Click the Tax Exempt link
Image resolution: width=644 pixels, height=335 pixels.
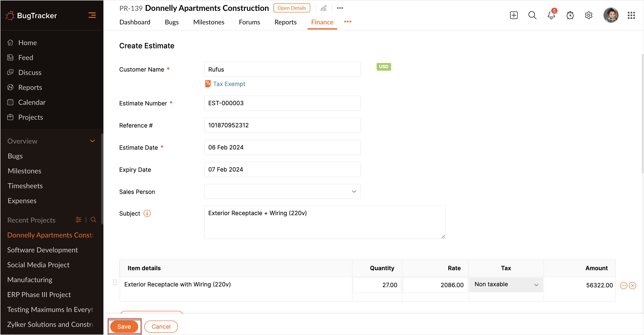(229, 84)
